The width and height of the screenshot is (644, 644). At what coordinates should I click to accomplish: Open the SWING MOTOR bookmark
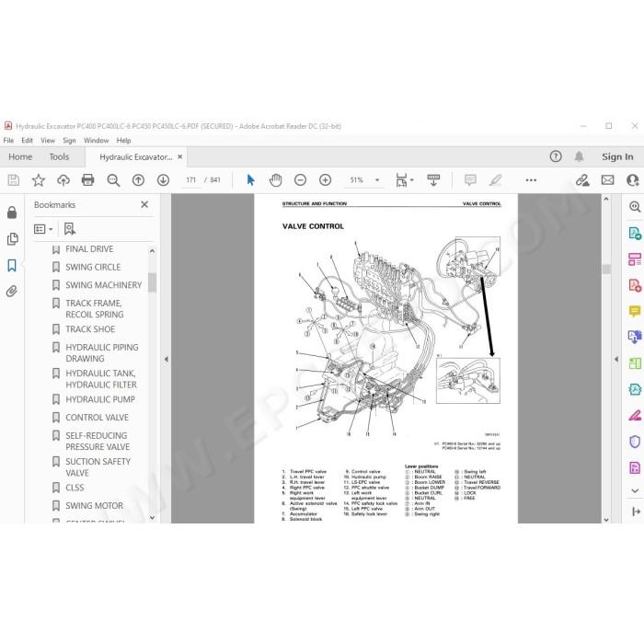coord(94,506)
